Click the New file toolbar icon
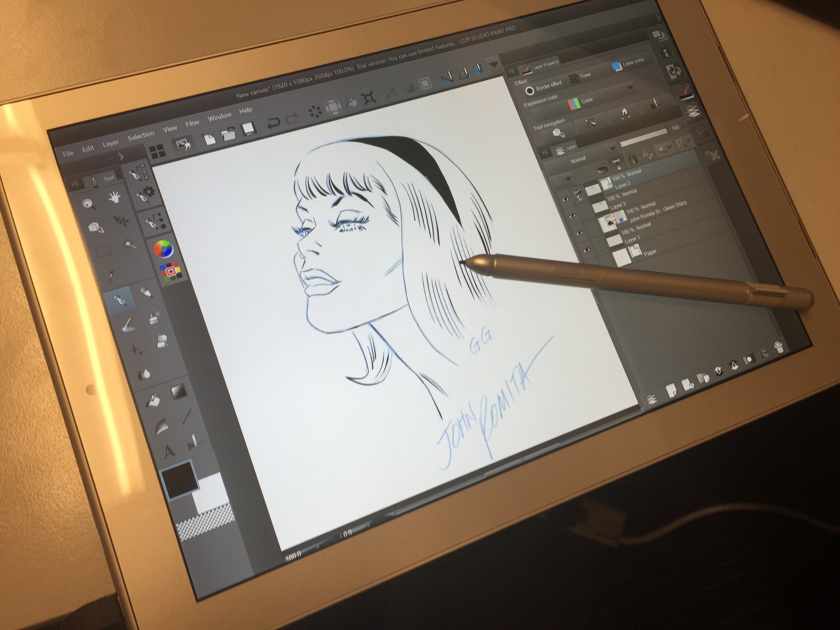Viewport: 840px width, 630px height. tap(210, 140)
